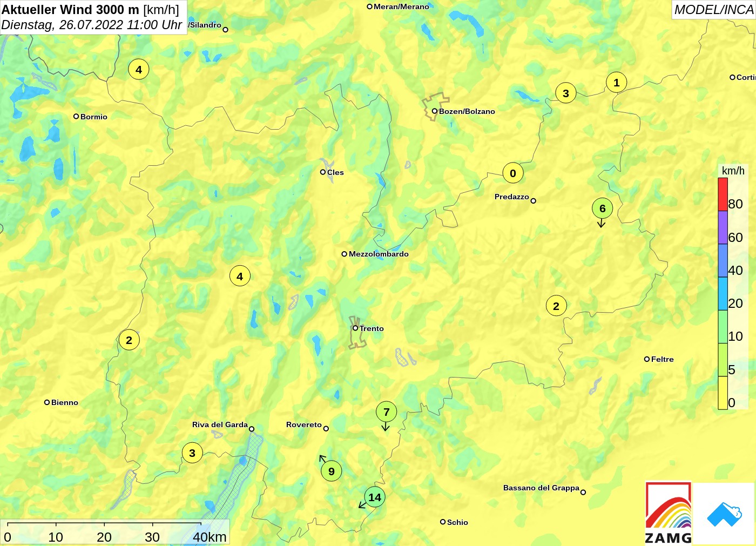Select the Bozen/Bolzano city label
Viewport: 756px width, 546px height.
467,111
